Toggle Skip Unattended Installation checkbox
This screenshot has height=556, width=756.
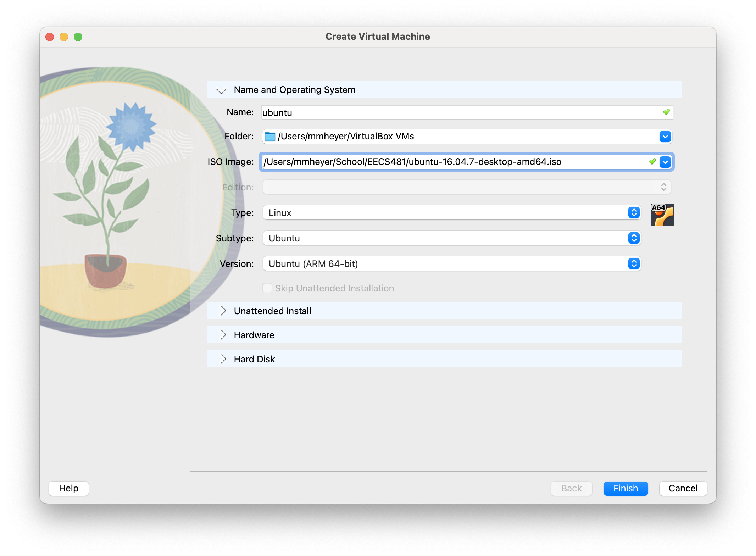pos(267,288)
